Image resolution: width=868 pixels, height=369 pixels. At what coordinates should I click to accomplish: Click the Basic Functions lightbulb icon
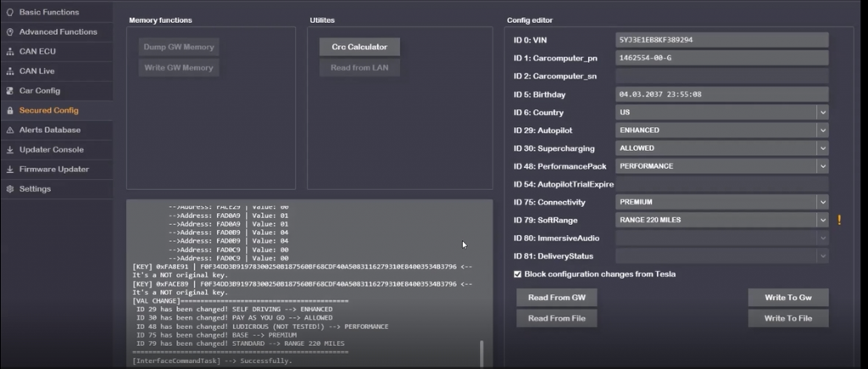[x=9, y=13]
